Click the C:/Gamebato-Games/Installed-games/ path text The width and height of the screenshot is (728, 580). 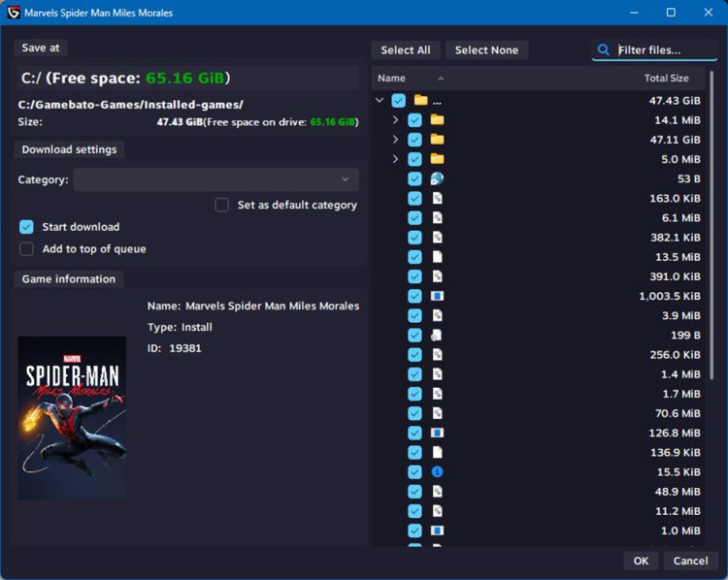130,105
